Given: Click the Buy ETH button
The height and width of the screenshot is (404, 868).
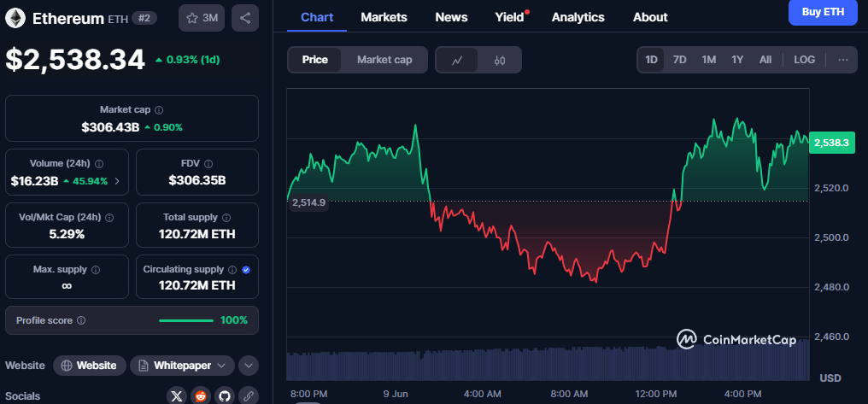Looking at the screenshot, I should [824, 12].
